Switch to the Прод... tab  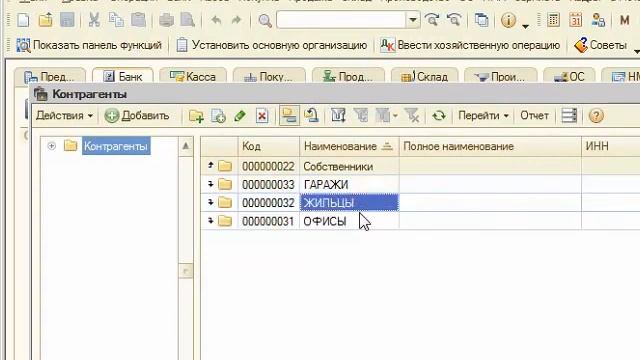(348, 77)
